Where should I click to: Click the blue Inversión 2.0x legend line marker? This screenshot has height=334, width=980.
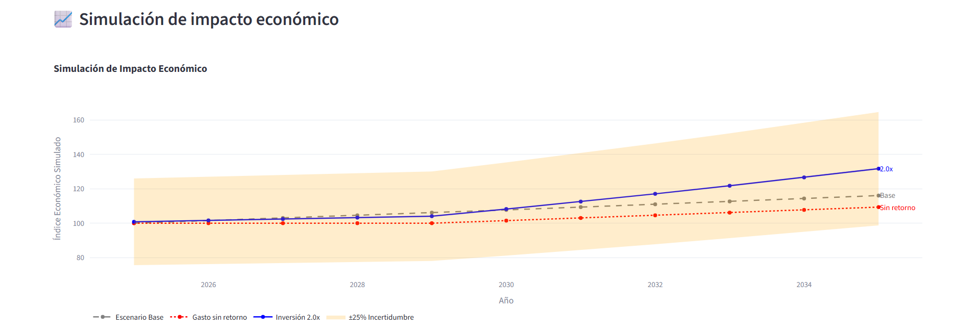pos(262,317)
